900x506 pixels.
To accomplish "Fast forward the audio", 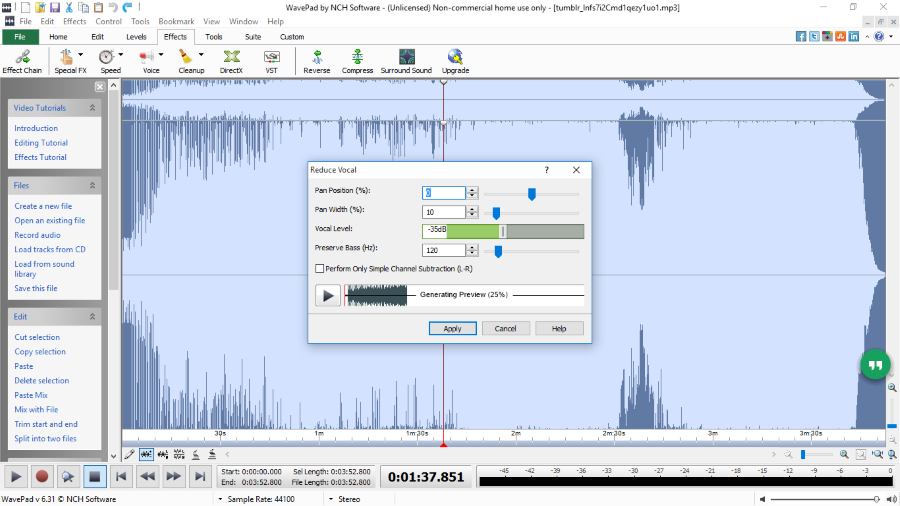I will (x=173, y=476).
